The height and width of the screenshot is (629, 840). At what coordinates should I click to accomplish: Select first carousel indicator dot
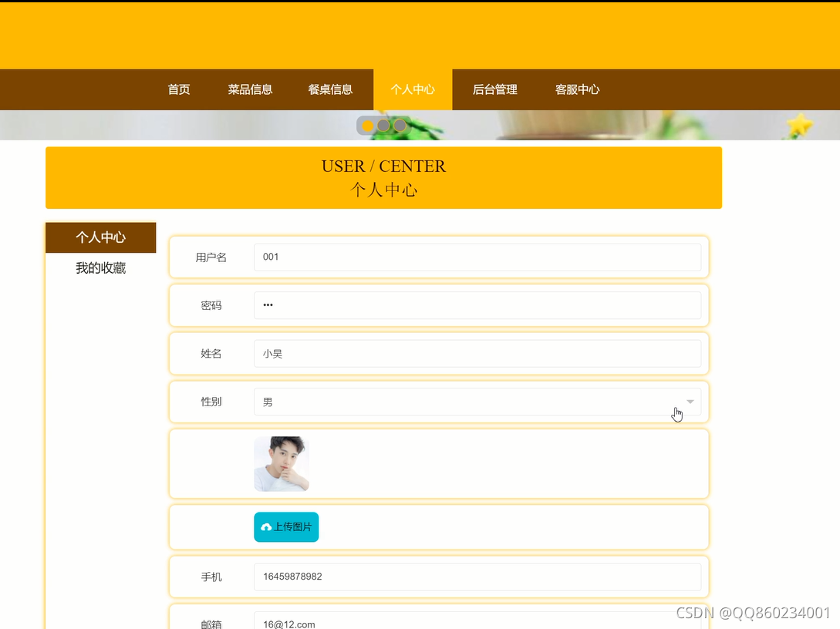click(x=367, y=126)
